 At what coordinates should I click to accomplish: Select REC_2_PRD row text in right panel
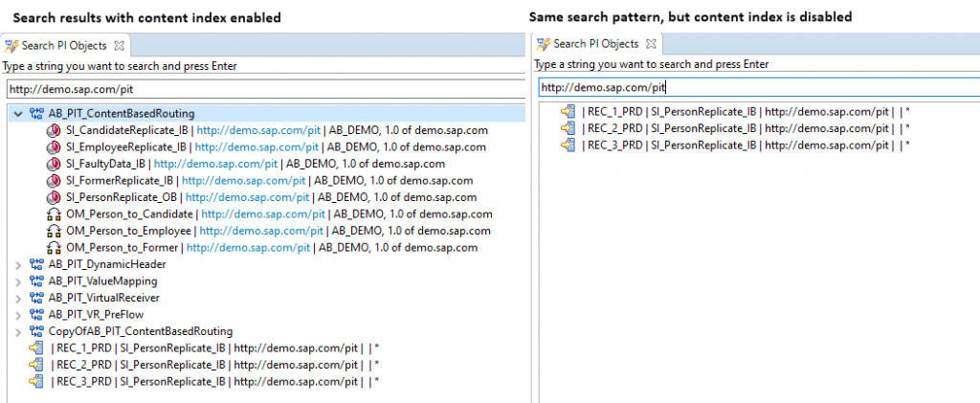click(745, 128)
